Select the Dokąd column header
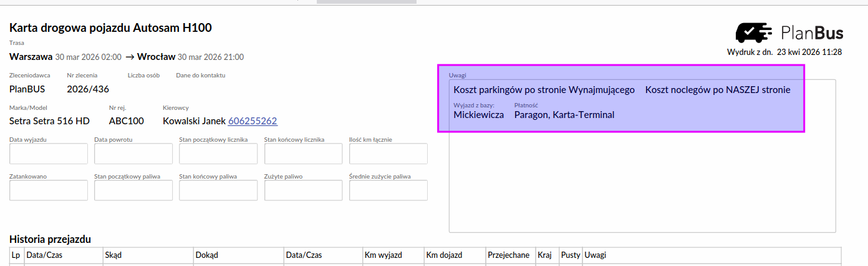 (206, 255)
